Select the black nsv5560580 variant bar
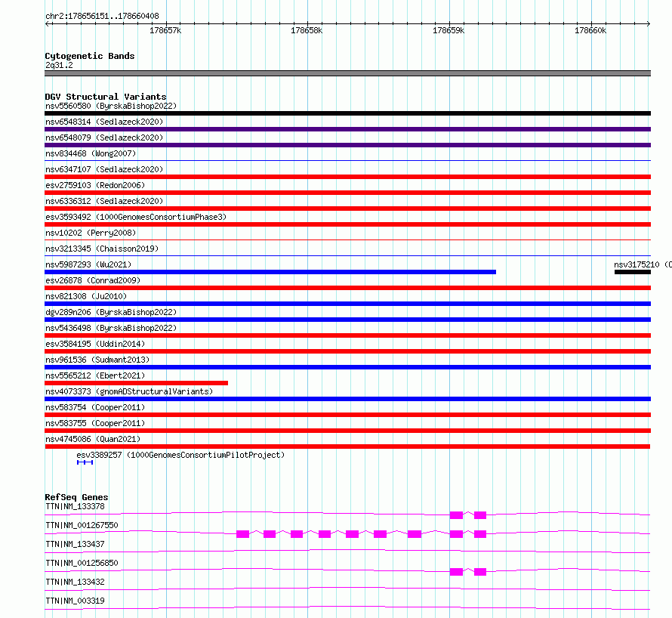Viewport: 672px width, 618px height. (x=347, y=113)
